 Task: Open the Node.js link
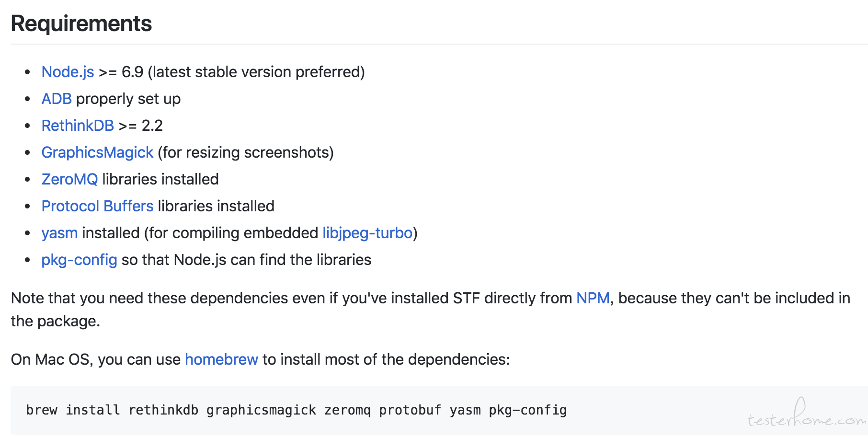pos(68,72)
